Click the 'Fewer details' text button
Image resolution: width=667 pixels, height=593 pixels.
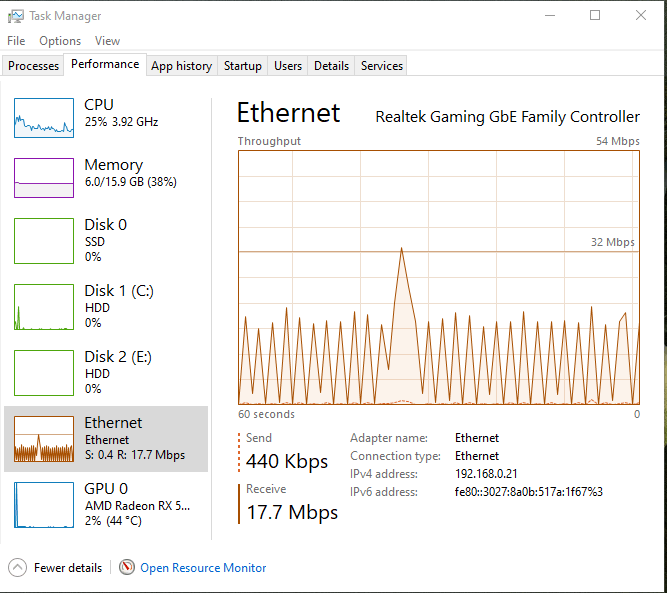(x=68, y=568)
